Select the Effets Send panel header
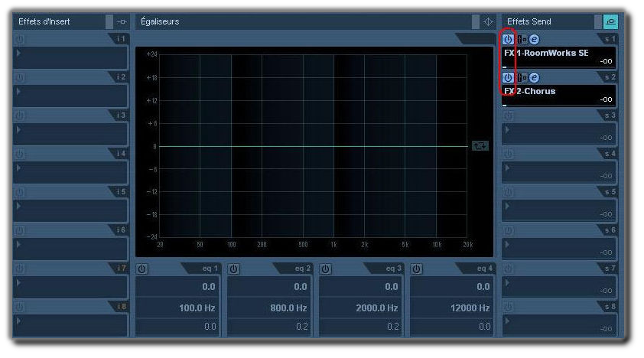 click(x=547, y=21)
